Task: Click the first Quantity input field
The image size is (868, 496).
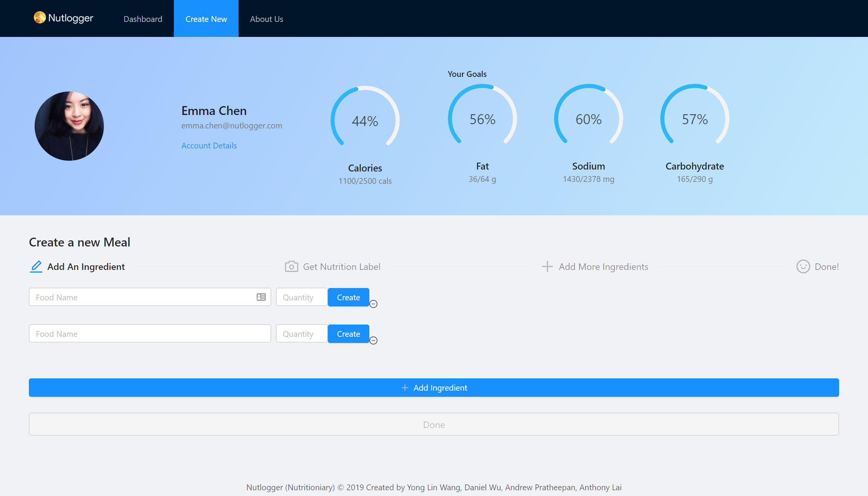Action: tap(301, 297)
